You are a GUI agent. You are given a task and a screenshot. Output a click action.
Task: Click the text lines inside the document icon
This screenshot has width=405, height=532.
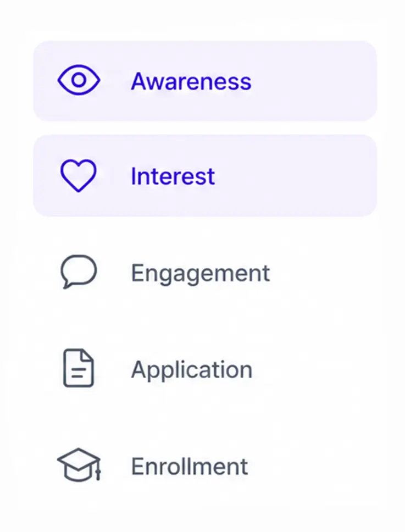[x=79, y=372]
